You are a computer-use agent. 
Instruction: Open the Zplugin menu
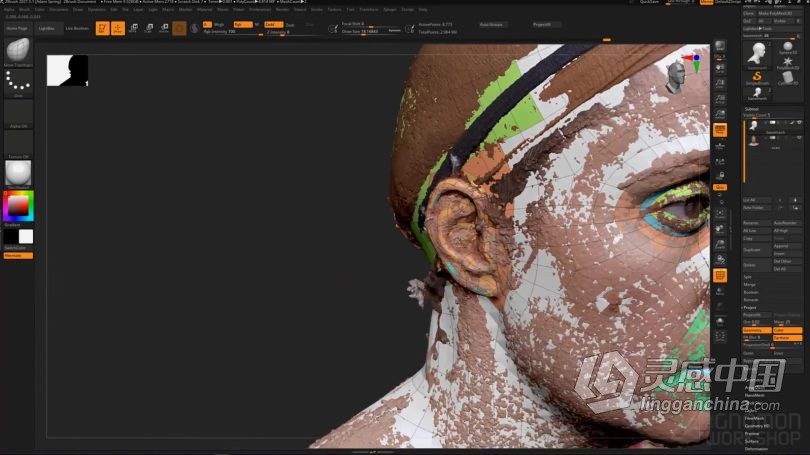390,9
